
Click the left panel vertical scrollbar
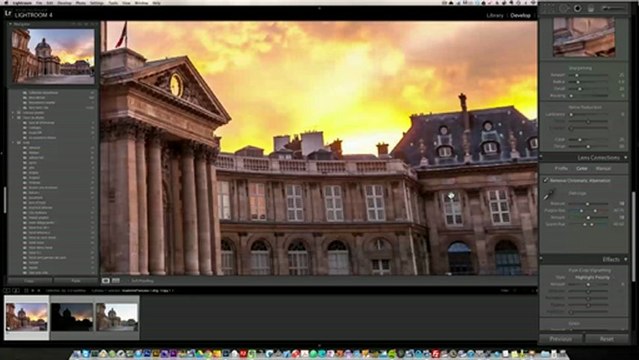coord(4,200)
